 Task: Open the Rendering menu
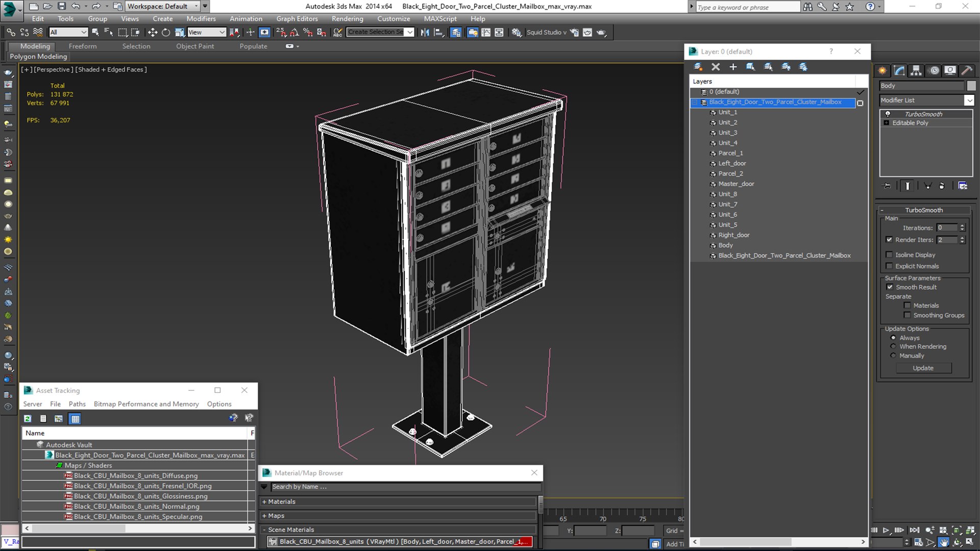click(x=347, y=18)
